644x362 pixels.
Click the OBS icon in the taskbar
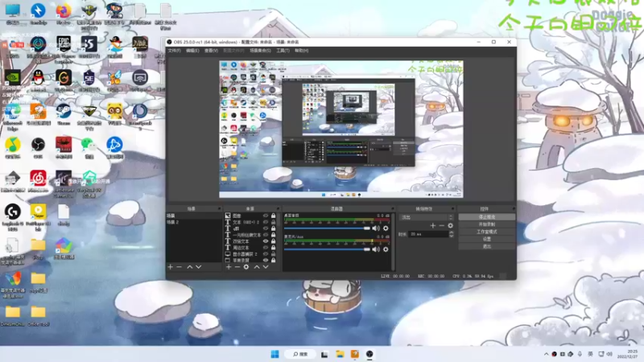(x=369, y=354)
